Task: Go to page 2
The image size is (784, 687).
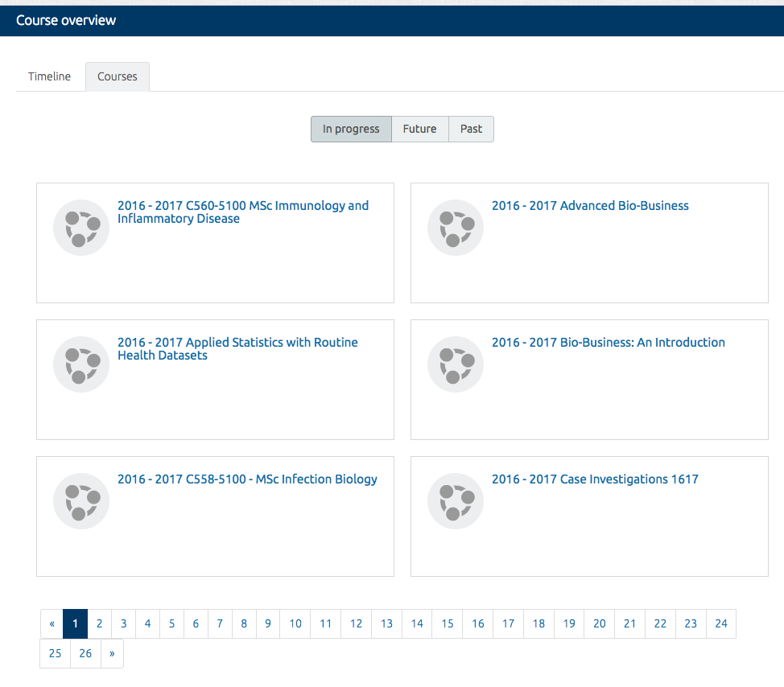Action: point(100,623)
